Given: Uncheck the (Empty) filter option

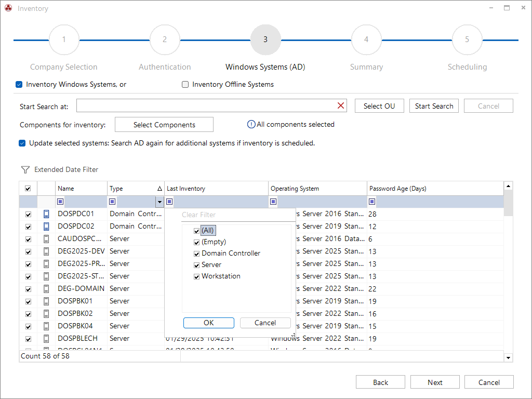Looking at the screenshot, I should click(x=196, y=242).
